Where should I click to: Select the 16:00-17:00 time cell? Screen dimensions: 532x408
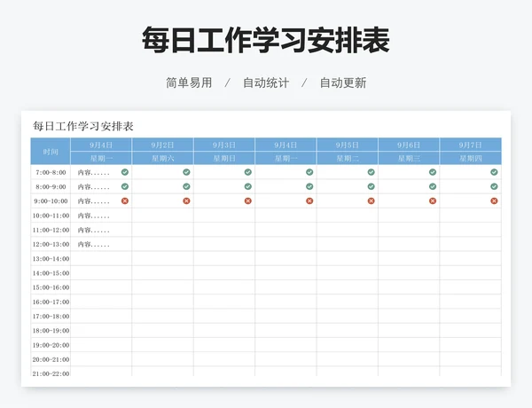point(51,302)
